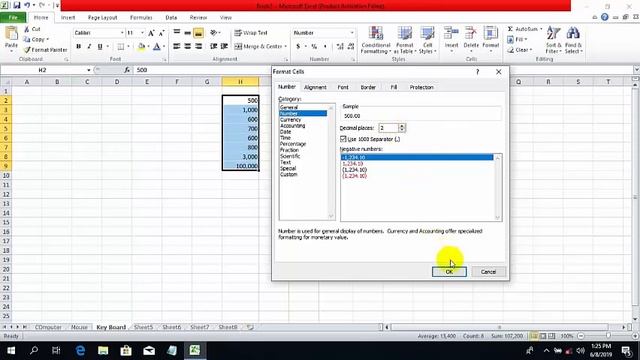Open the font size dropdown
The image size is (640, 360).
coord(142,33)
